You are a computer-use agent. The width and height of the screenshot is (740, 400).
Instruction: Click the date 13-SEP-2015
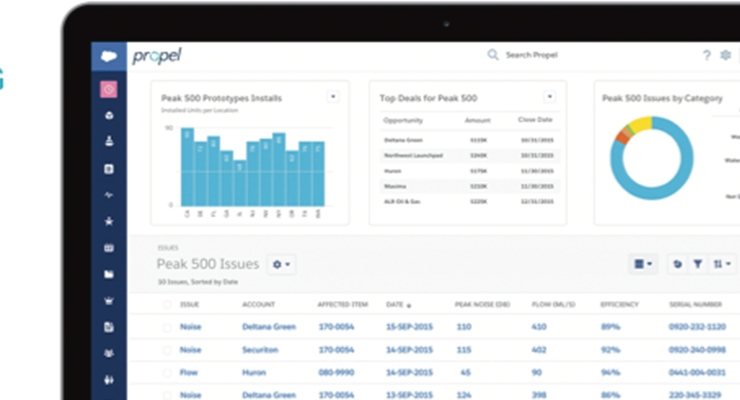(x=409, y=395)
